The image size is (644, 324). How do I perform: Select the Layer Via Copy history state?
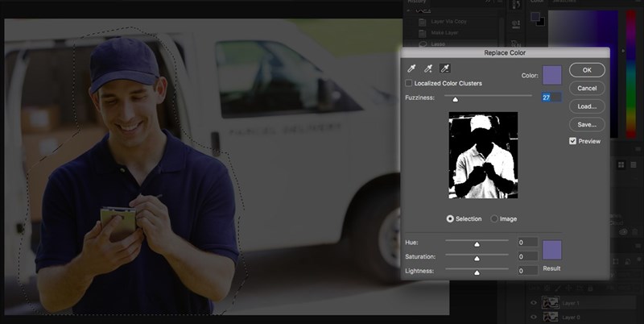click(x=451, y=22)
